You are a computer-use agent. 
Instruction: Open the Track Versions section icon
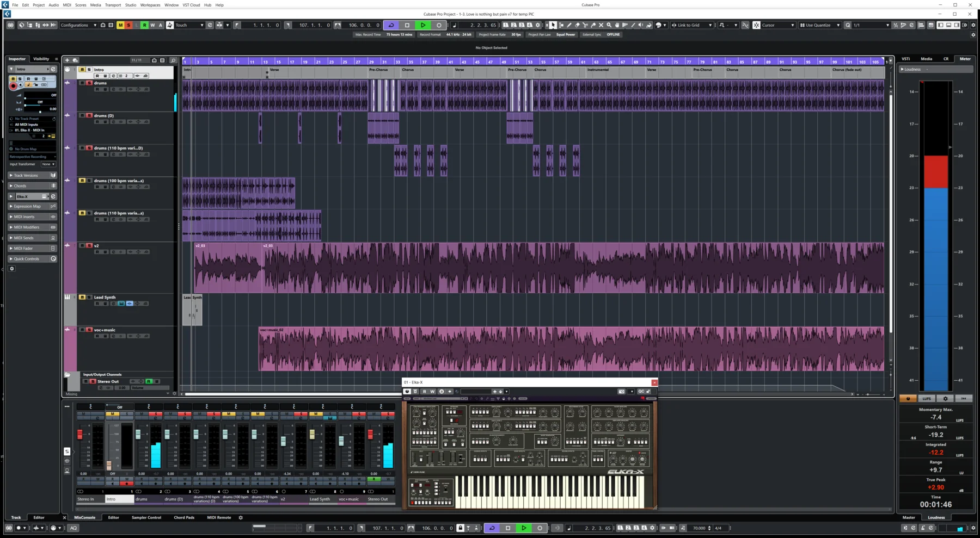(x=53, y=175)
